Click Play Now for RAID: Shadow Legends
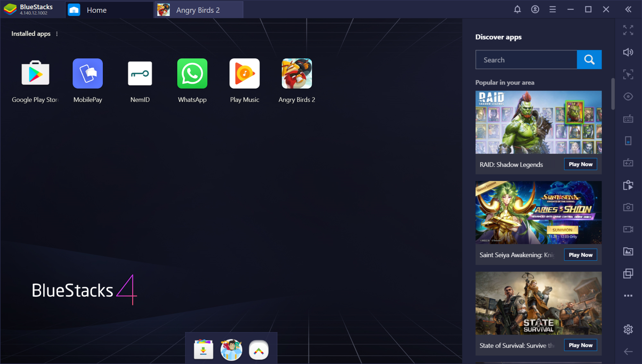The height and width of the screenshot is (364, 642). [580, 164]
